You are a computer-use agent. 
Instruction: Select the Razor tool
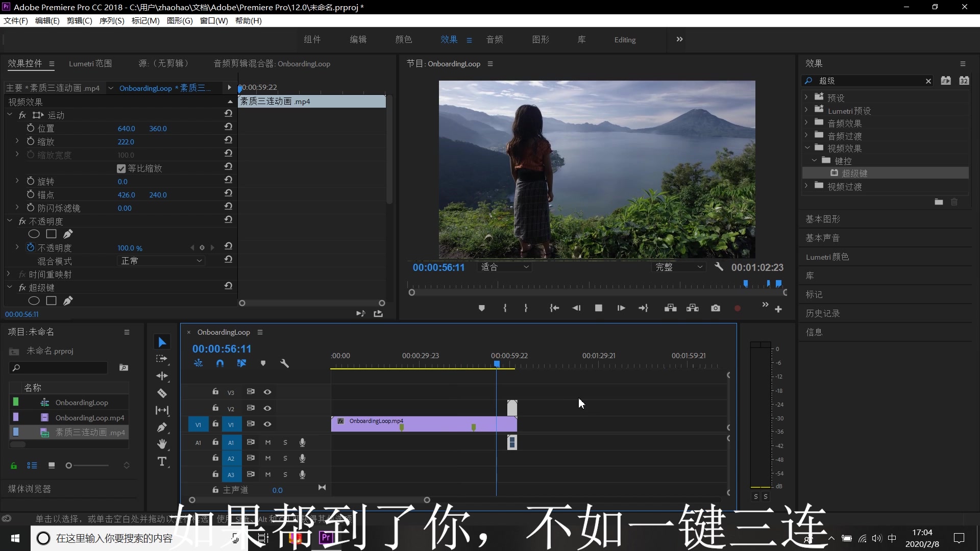(162, 393)
